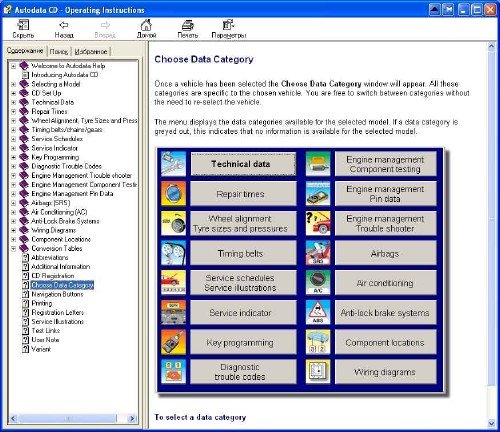Open the User Note help topic
Image resolution: width=500 pixels, height=432 pixels.
click(45, 340)
